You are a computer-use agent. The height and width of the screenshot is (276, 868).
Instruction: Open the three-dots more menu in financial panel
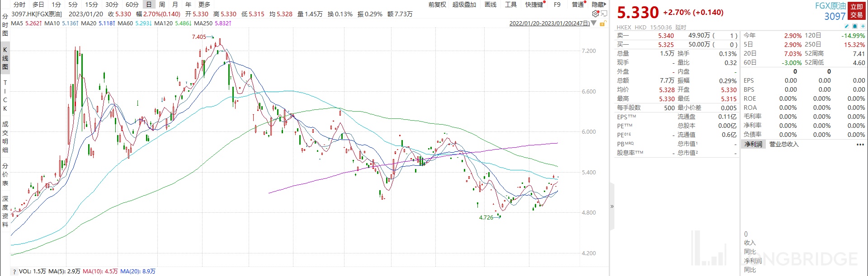tap(860, 145)
